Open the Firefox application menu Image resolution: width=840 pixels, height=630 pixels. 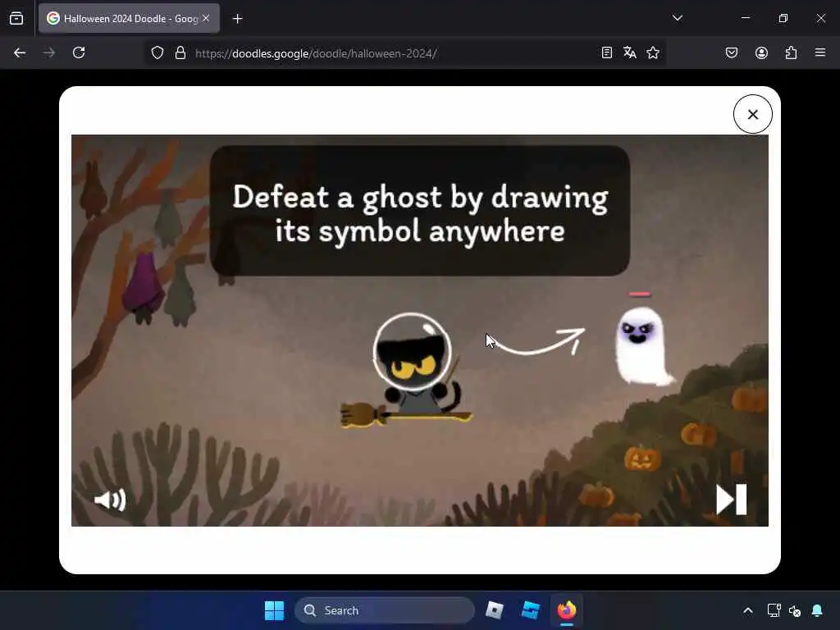coord(820,52)
